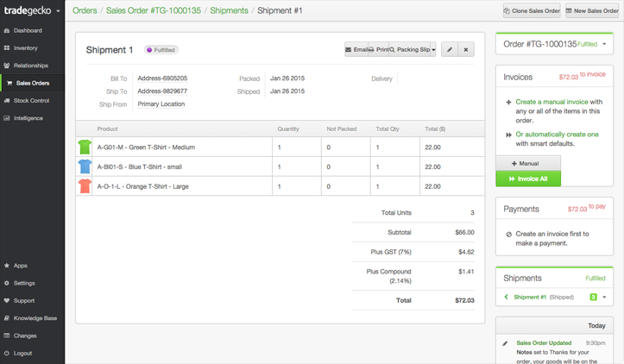Expand the Order #TG-1000135 dropdown arrow
Screen dimensions: 624x364
point(604,44)
